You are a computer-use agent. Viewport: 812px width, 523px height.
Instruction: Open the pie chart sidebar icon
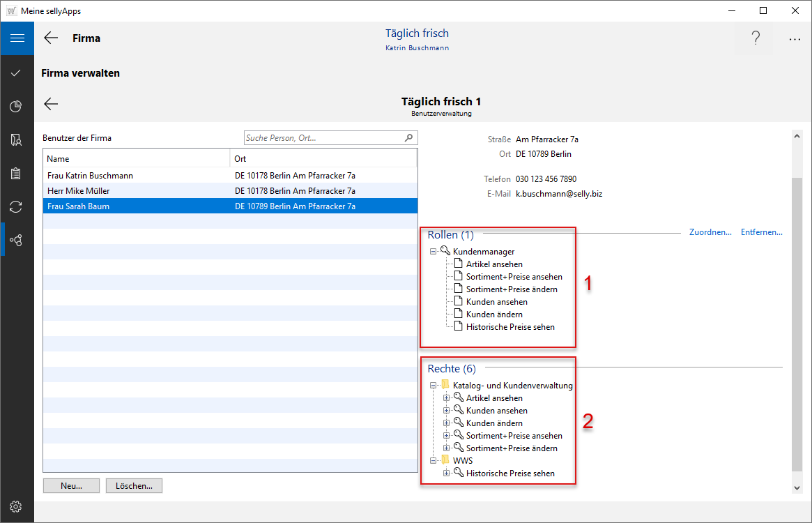[17, 106]
